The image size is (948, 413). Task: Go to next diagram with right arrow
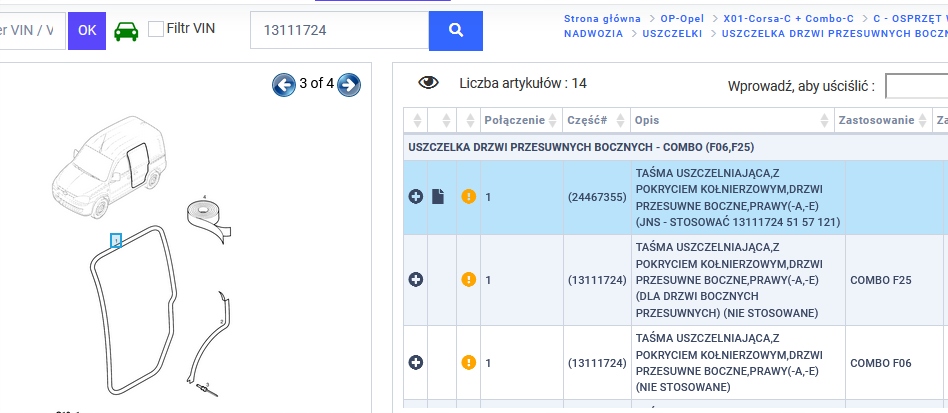(349, 84)
